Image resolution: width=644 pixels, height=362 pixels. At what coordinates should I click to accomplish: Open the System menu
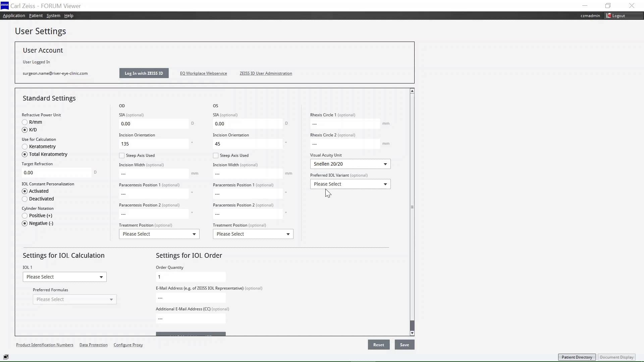tap(53, 16)
